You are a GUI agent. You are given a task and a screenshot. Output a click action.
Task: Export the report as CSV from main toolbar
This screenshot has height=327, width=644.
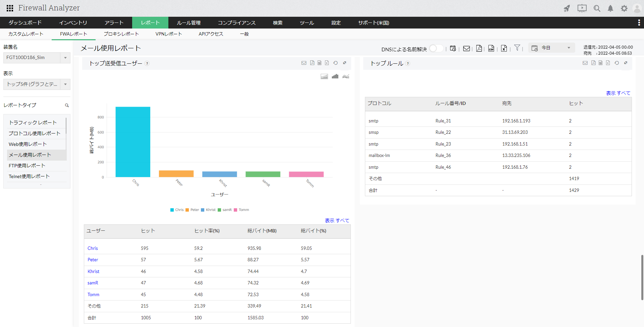click(x=491, y=49)
